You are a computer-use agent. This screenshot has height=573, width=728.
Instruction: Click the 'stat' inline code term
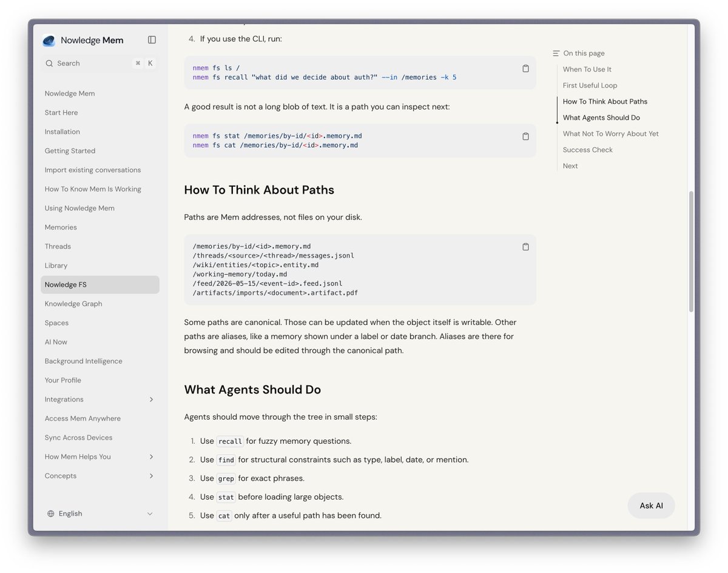tap(226, 497)
